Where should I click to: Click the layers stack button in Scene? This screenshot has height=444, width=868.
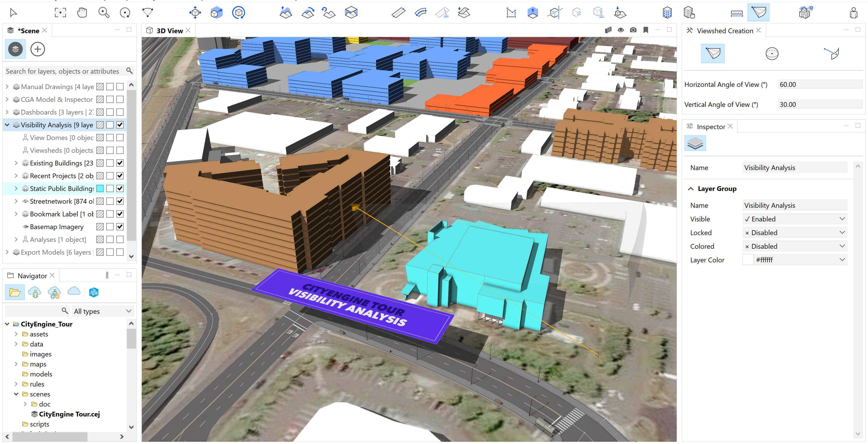(x=15, y=49)
